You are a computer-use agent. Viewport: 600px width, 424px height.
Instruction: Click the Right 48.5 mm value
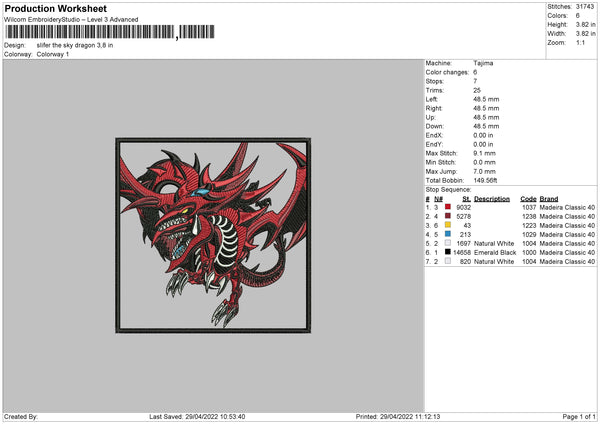(486, 108)
